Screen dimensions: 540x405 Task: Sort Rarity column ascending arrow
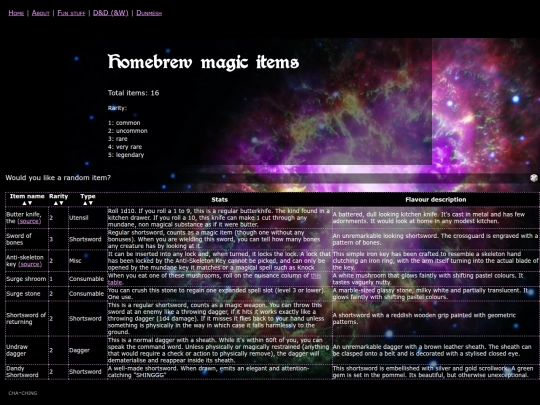click(56, 203)
